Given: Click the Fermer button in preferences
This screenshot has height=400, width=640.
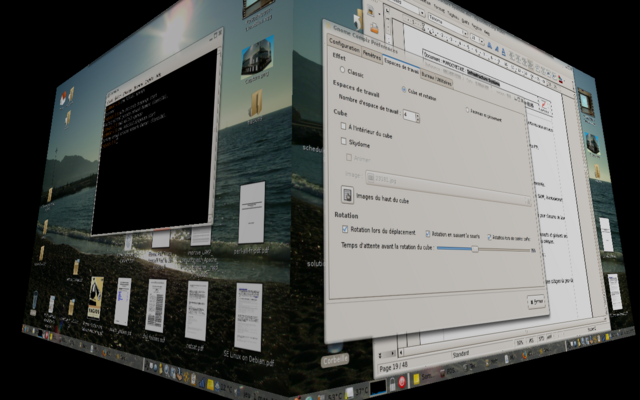Looking at the screenshot, I should [x=536, y=302].
